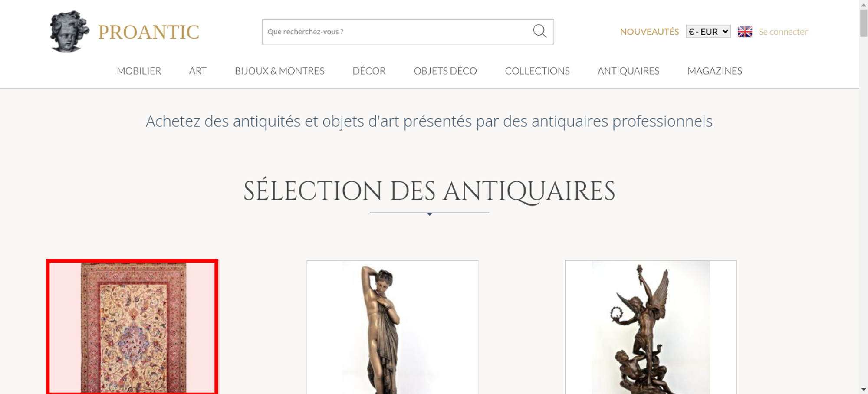This screenshot has width=868, height=394.
Task: Open the MAGAZINES menu
Action: tap(715, 71)
